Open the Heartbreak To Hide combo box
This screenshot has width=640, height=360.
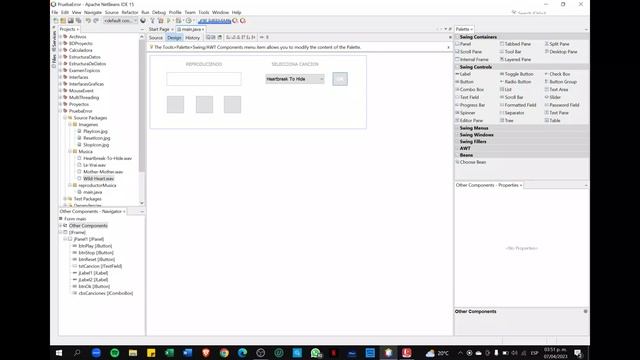point(295,79)
